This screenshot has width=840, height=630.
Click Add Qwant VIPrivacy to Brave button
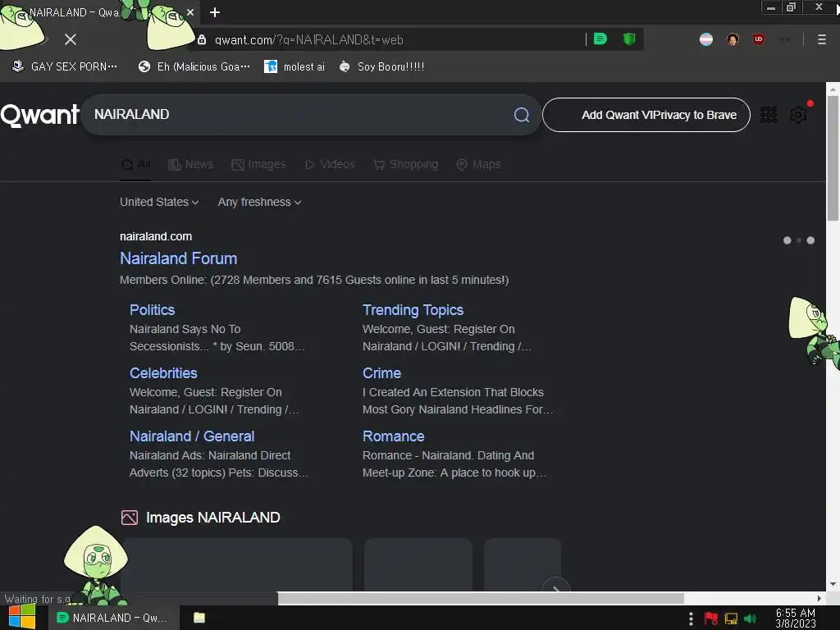pos(646,115)
